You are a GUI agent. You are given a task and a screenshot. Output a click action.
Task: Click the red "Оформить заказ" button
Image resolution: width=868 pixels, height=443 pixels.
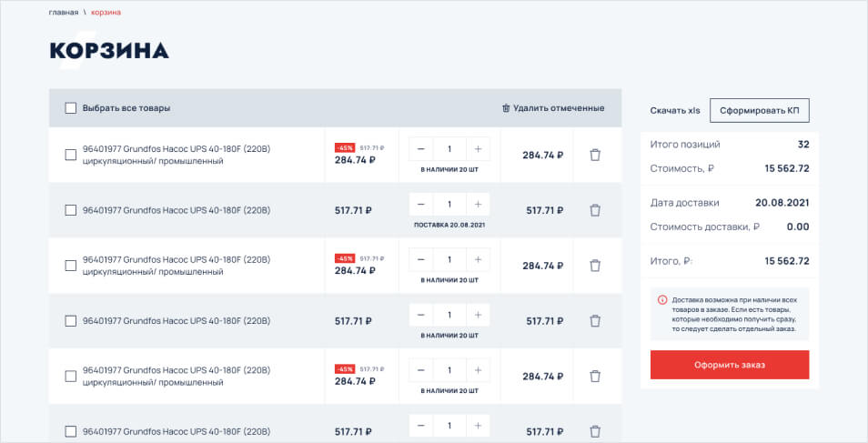tap(730, 365)
